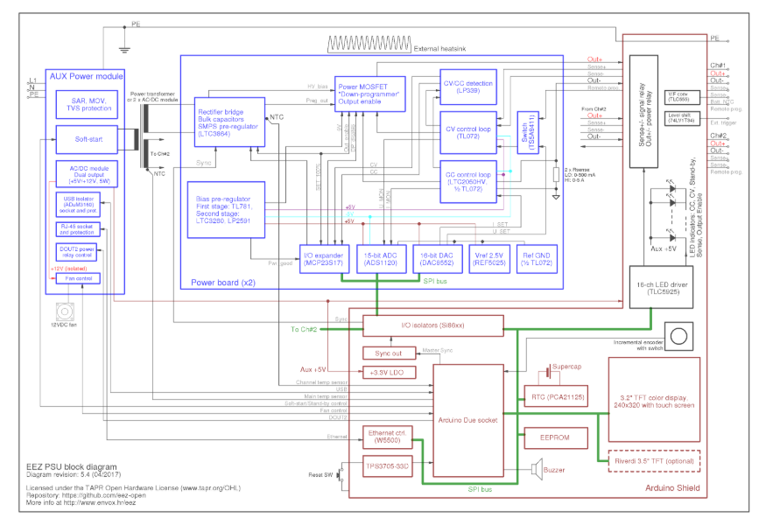Click the Vref 2.5V (REF5025) block

(489, 259)
